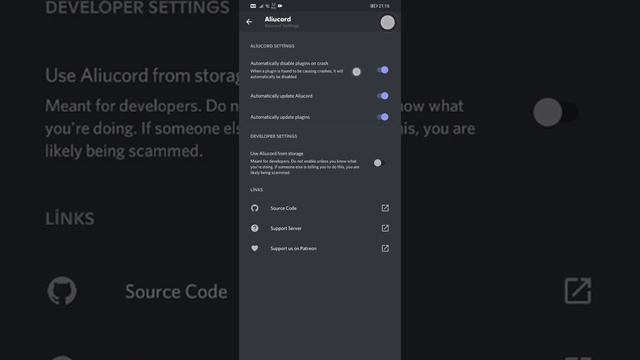640x360 pixels.
Task: Click the Aliucord title in the header
Action: tap(278, 19)
